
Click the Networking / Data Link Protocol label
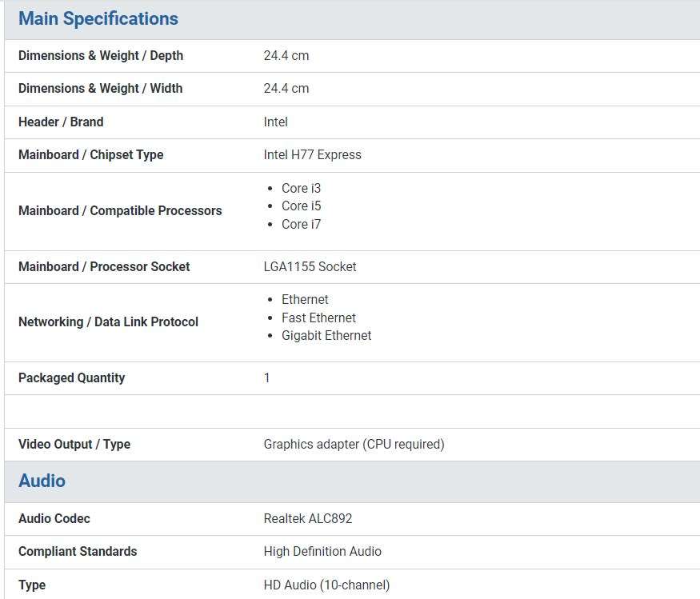pos(108,322)
